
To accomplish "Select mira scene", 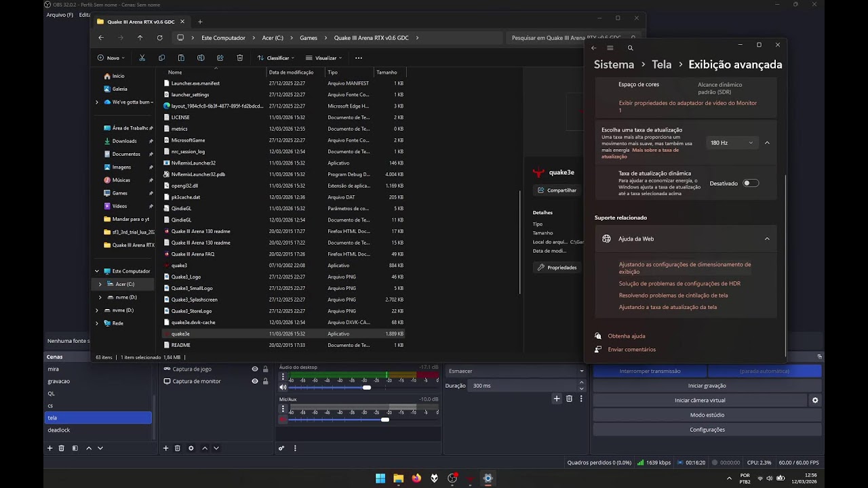I will [x=98, y=369].
